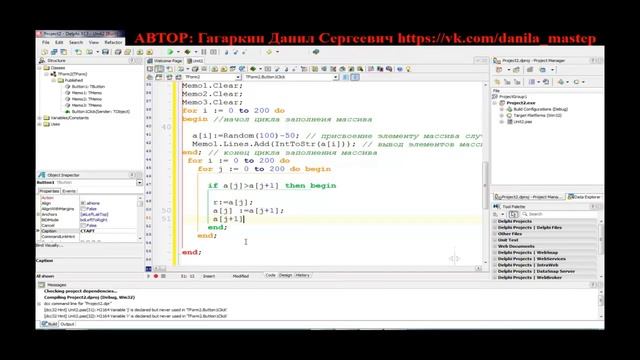Open the View menu

coord(94,42)
